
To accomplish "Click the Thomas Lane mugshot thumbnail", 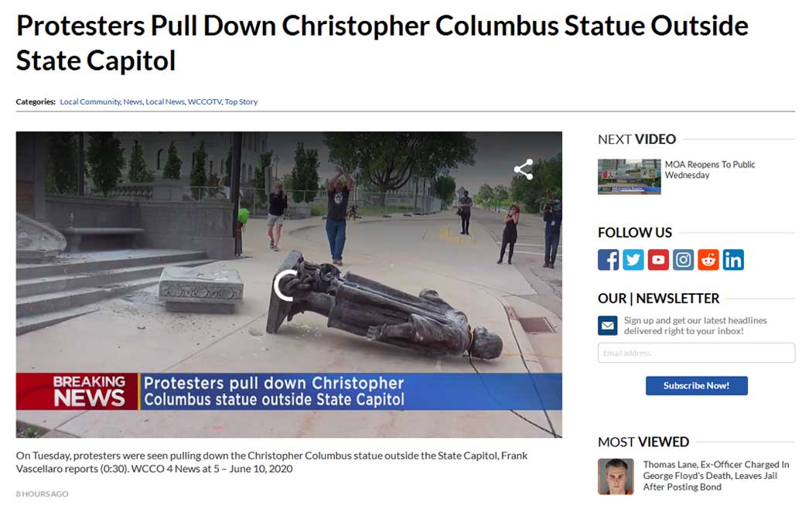I will (616, 477).
